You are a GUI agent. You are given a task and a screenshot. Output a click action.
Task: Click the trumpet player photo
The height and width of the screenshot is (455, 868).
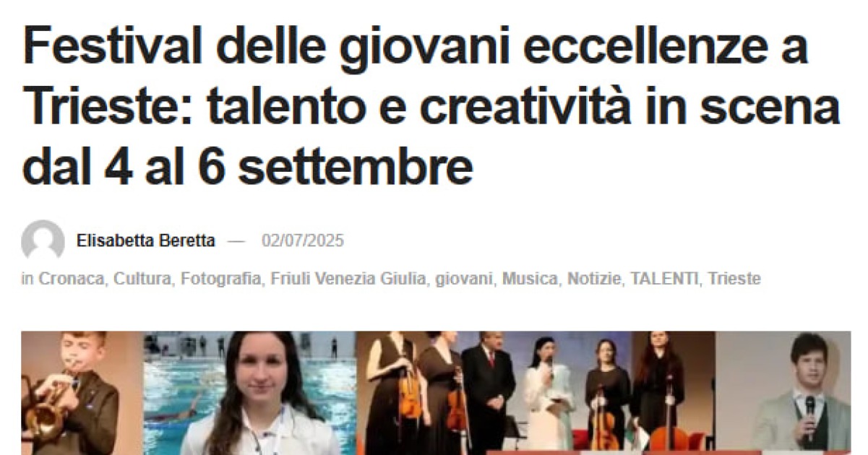[x=82, y=393]
